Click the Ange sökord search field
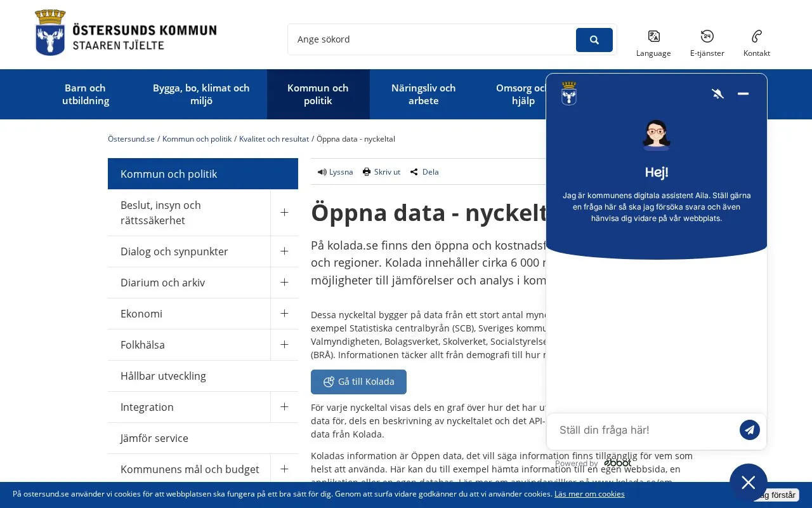The height and width of the screenshot is (508, 812). point(432,39)
